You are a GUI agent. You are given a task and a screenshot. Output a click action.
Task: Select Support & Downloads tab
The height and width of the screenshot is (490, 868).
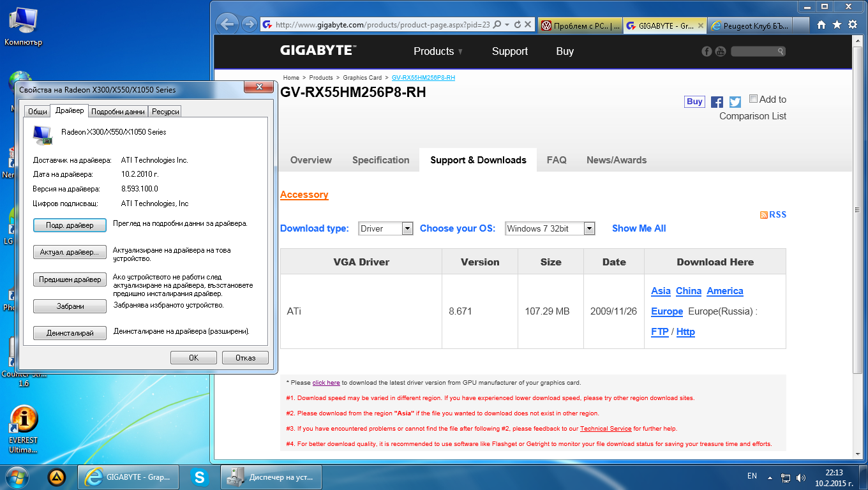[478, 160]
